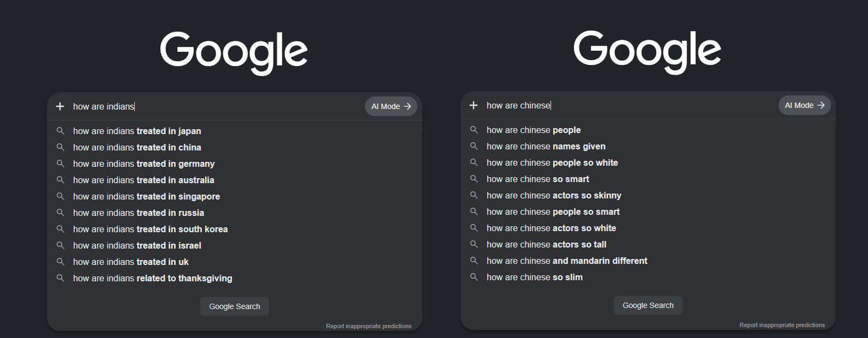This screenshot has height=338, width=868.
Task: Click the right Google logo
Action: [648, 52]
